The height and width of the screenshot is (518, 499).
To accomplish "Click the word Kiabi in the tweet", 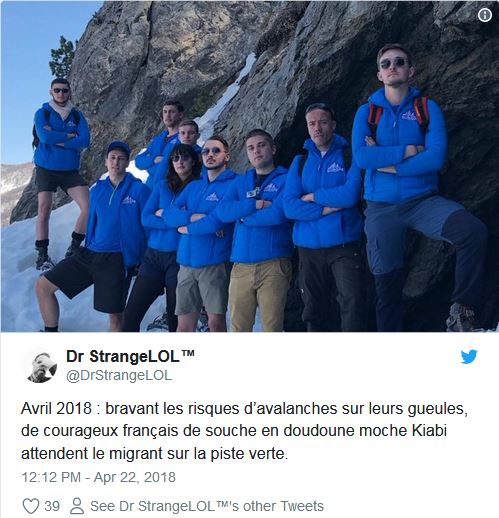I will click(x=429, y=431).
